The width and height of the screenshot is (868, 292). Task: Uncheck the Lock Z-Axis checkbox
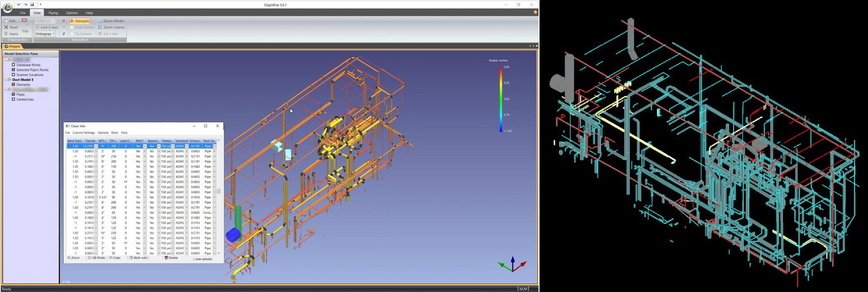coord(37,27)
